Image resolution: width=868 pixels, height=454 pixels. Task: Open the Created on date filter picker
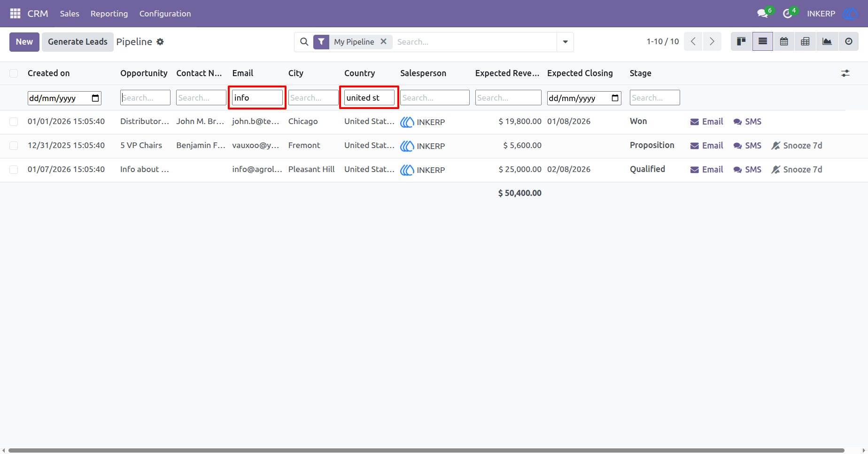[95, 98]
